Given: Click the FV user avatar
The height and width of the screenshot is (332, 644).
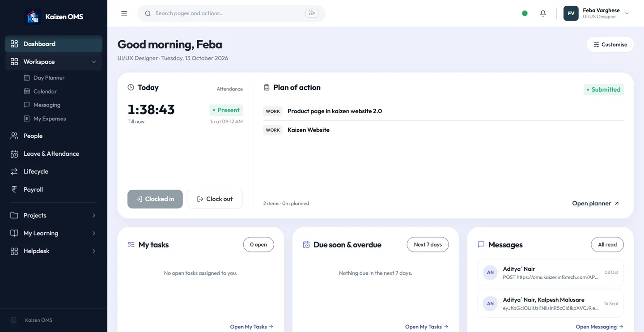Looking at the screenshot, I should 571,13.
